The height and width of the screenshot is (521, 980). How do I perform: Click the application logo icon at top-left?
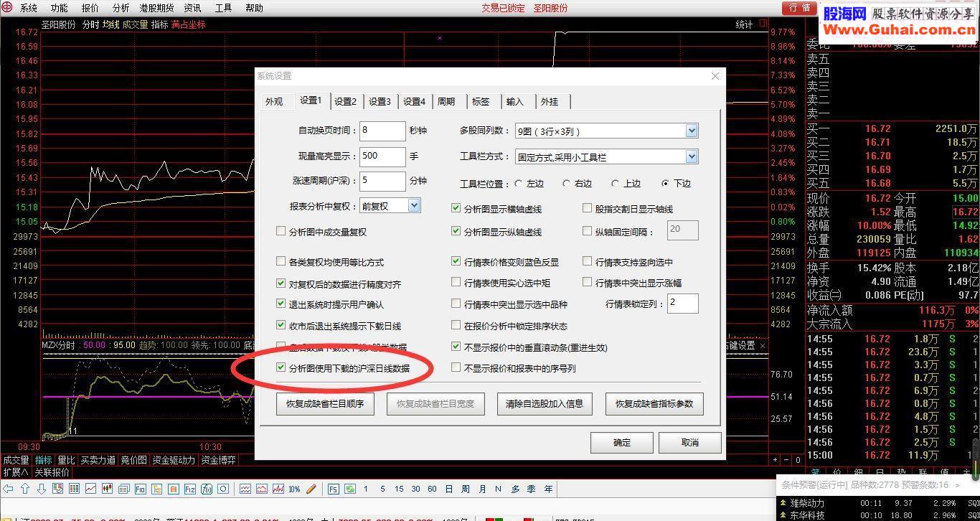coord(7,8)
